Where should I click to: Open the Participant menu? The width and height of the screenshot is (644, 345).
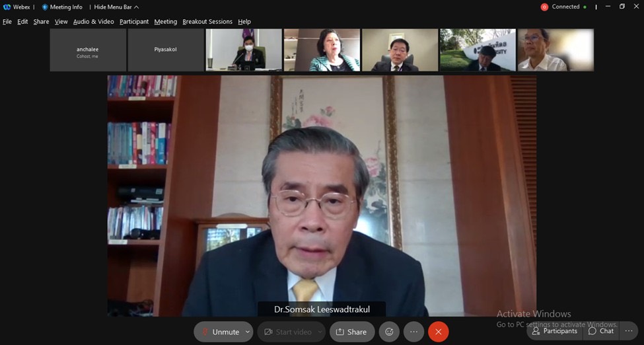pos(134,22)
